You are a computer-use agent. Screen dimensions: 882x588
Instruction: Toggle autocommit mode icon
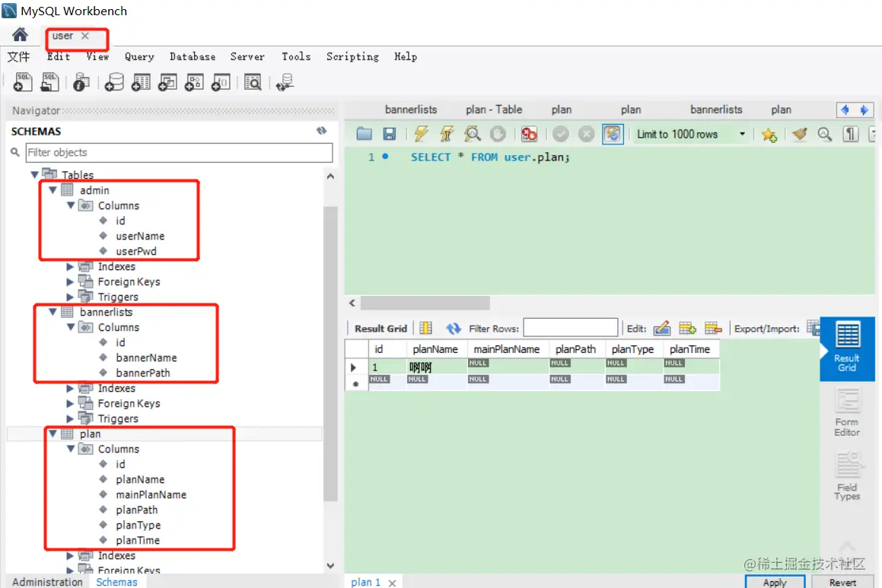click(613, 134)
